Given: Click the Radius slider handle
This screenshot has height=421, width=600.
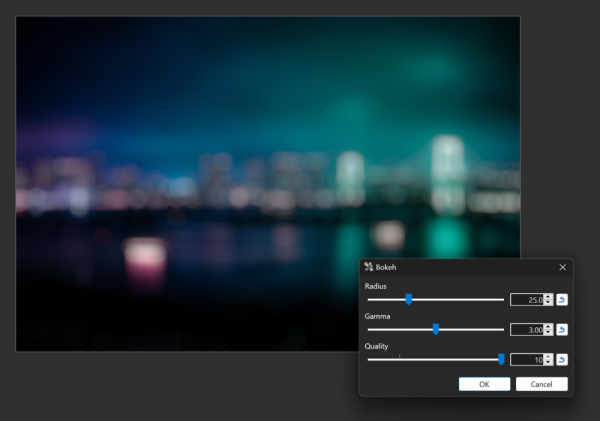Looking at the screenshot, I should [409, 299].
